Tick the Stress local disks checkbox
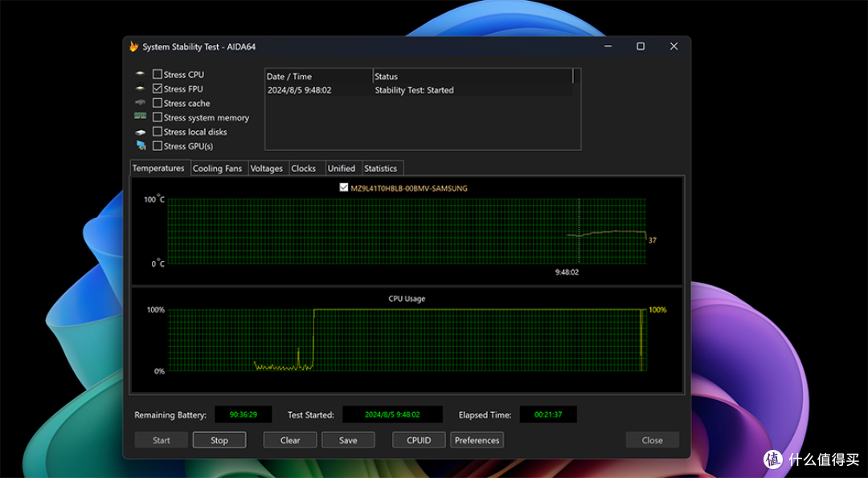 (158, 132)
